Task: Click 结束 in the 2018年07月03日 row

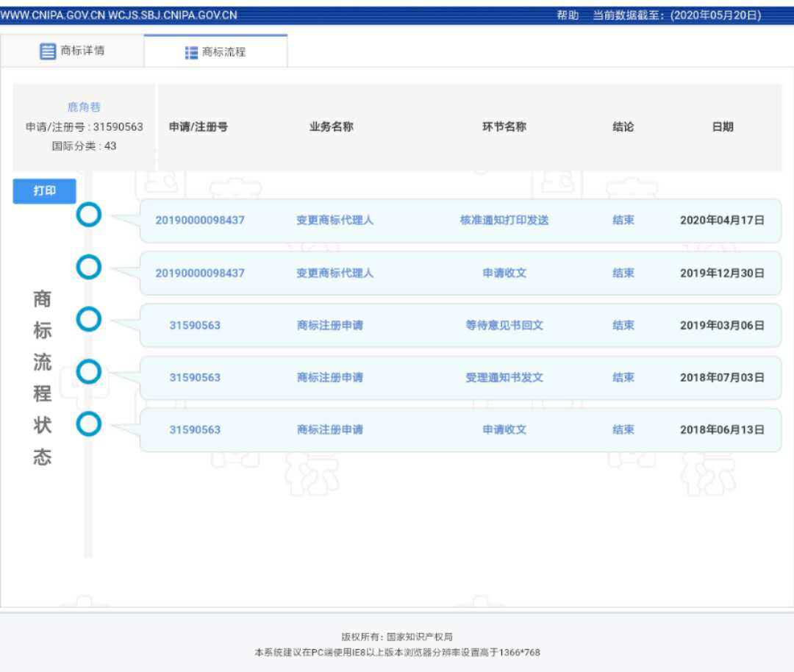Action: [x=623, y=377]
